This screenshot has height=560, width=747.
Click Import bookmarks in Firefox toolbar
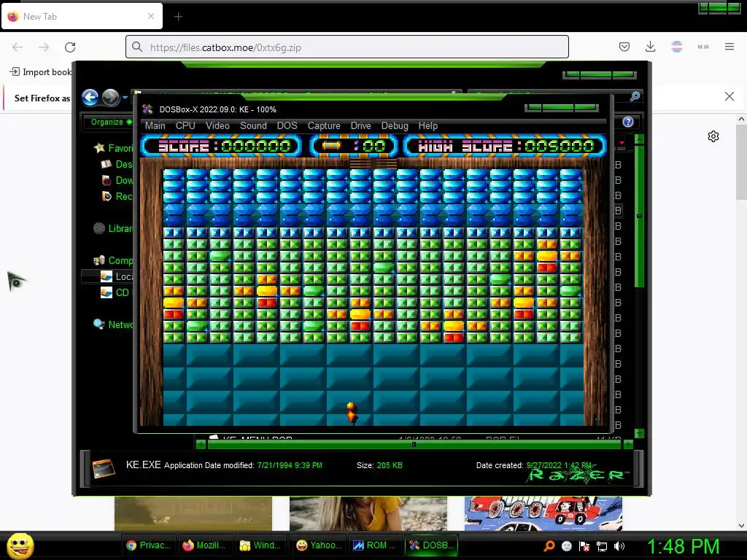point(41,72)
